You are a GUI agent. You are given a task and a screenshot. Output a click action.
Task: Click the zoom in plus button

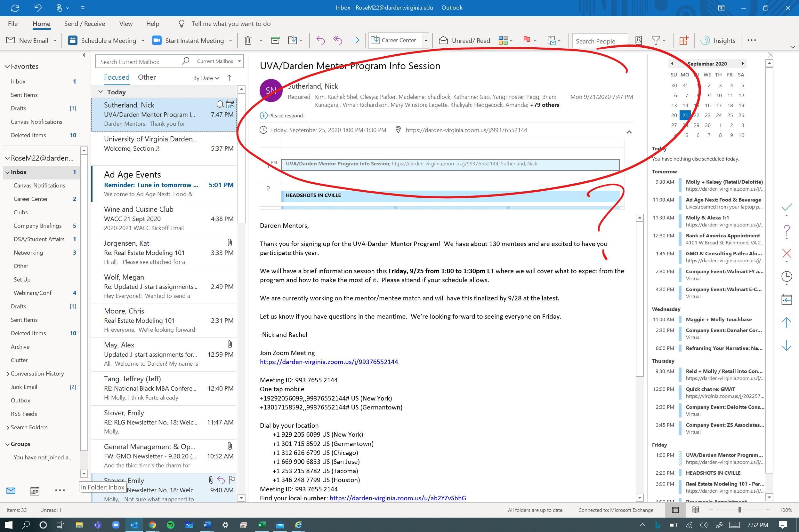[x=768, y=510]
